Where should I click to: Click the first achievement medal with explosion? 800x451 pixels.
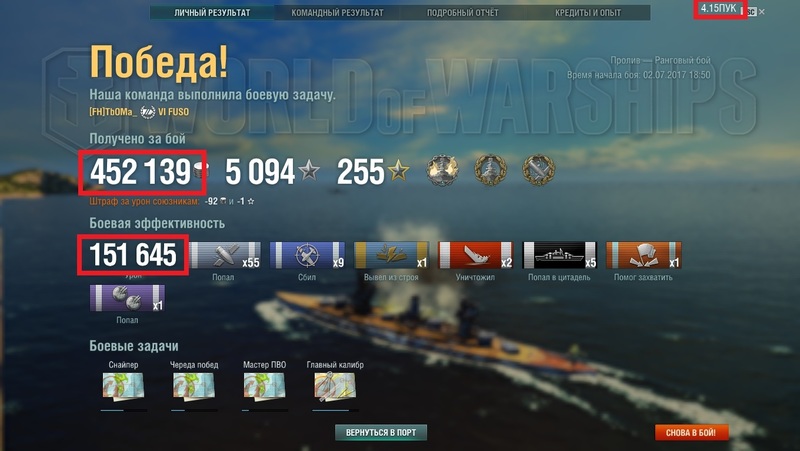point(442,170)
